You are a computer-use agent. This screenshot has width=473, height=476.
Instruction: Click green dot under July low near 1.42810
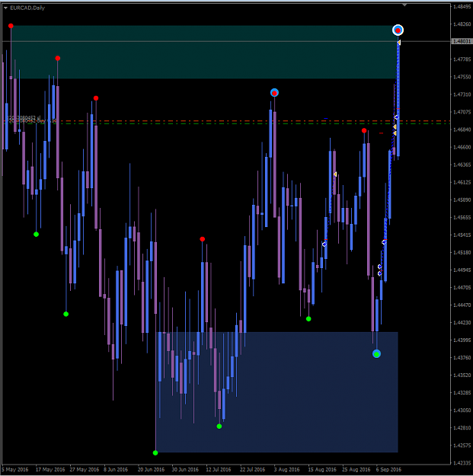click(219, 426)
